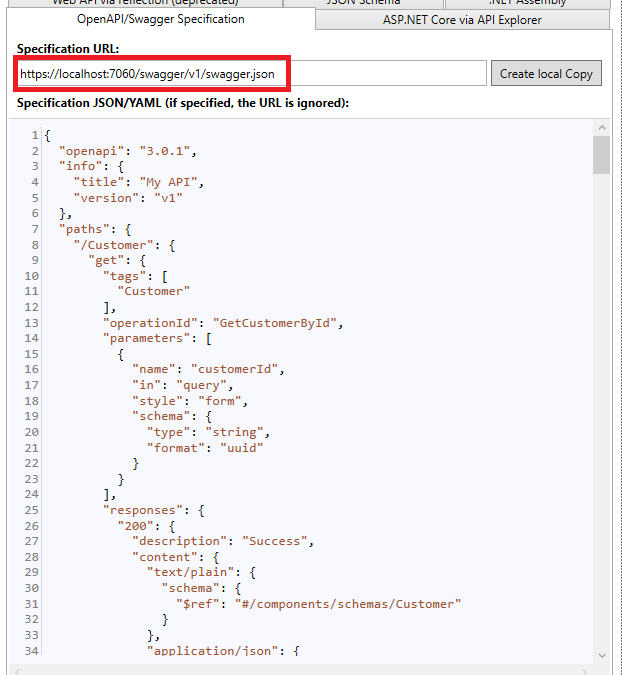The width and height of the screenshot is (622, 675).
Task: Click the "name": "customerId" parameter line
Action: (208, 369)
